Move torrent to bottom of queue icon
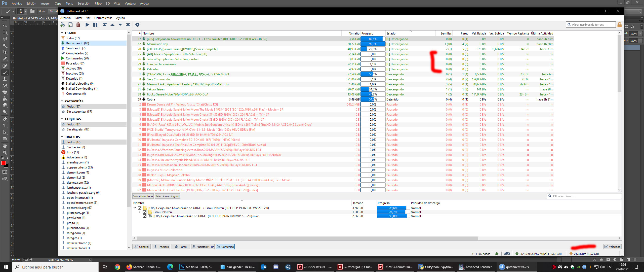 click(x=128, y=25)
